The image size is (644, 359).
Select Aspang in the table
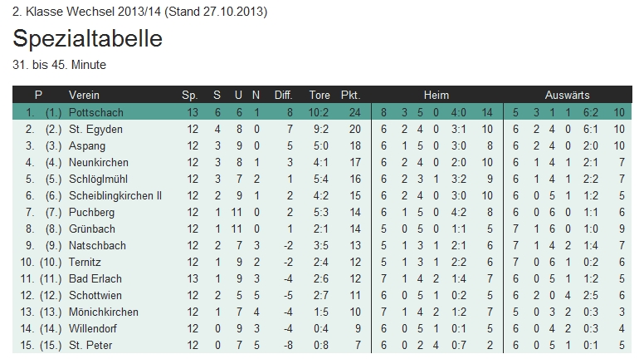(x=86, y=145)
